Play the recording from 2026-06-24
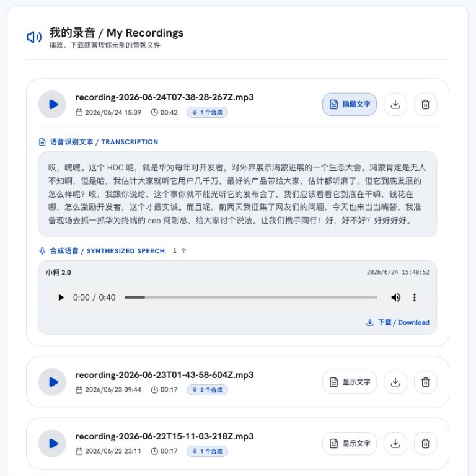Viewport: 476px width, 476px height. click(52, 104)
